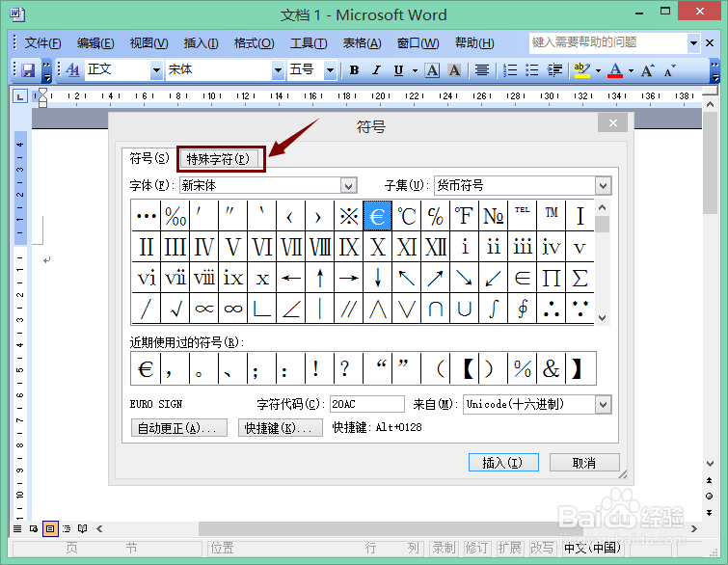This screenshot has width=728, height=565.
Task: Open highlight color dropdown arrow
Action: [x=599, y=70]
